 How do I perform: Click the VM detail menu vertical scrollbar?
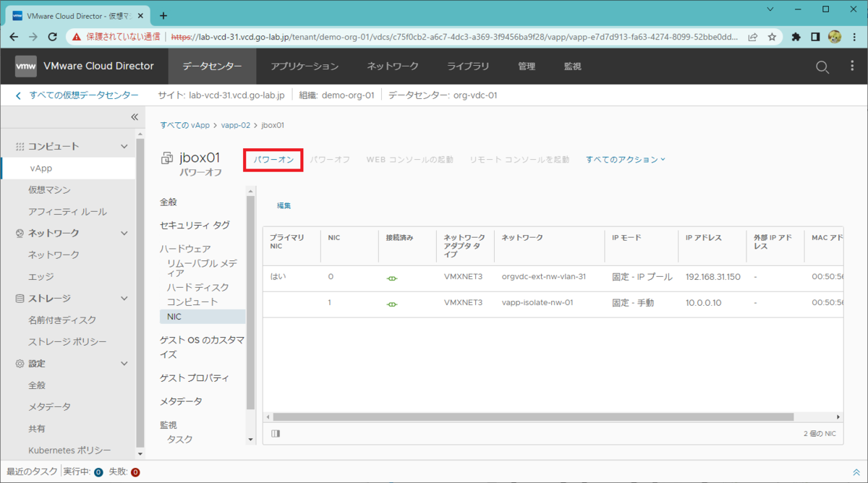coord(251,303)
